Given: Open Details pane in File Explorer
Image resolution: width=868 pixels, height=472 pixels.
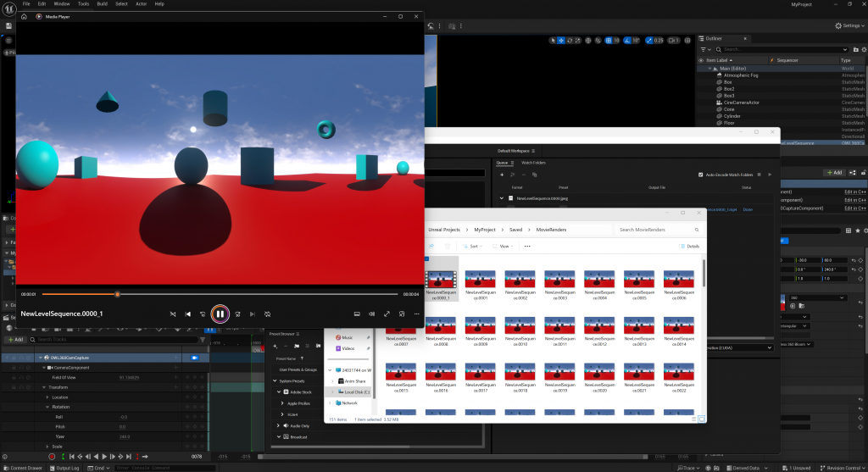Looking at the screenshot, I should 689,247.
